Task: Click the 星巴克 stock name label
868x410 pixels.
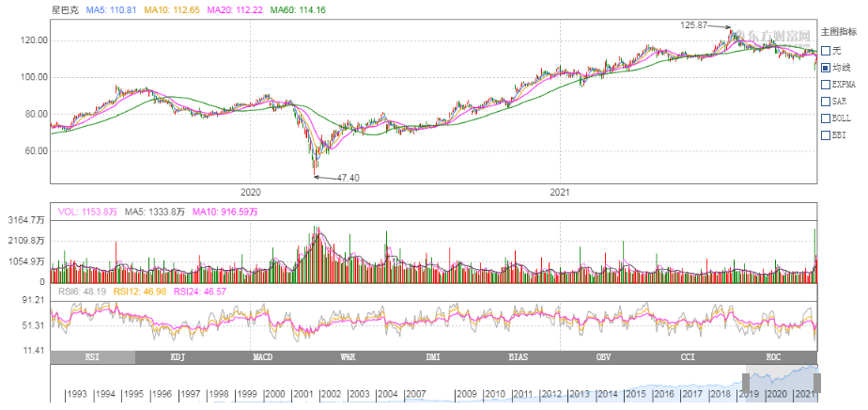Action: tap(67, 9)
